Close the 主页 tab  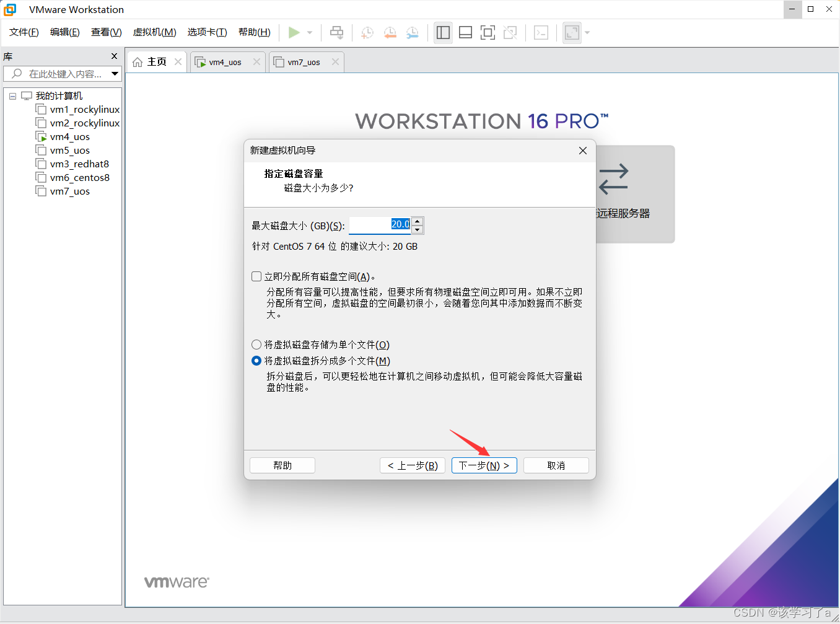[178, 61]
